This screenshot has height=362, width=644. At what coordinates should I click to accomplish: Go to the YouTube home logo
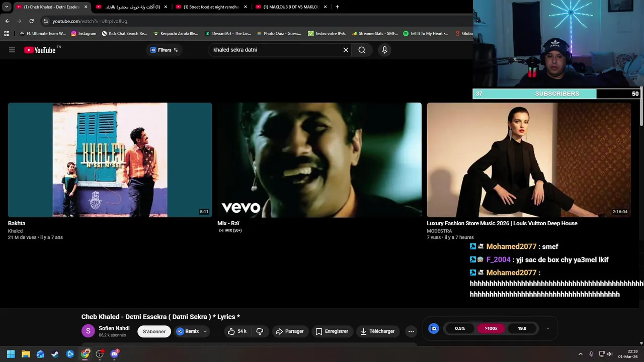pyautogui.click(x=40, y=50)
